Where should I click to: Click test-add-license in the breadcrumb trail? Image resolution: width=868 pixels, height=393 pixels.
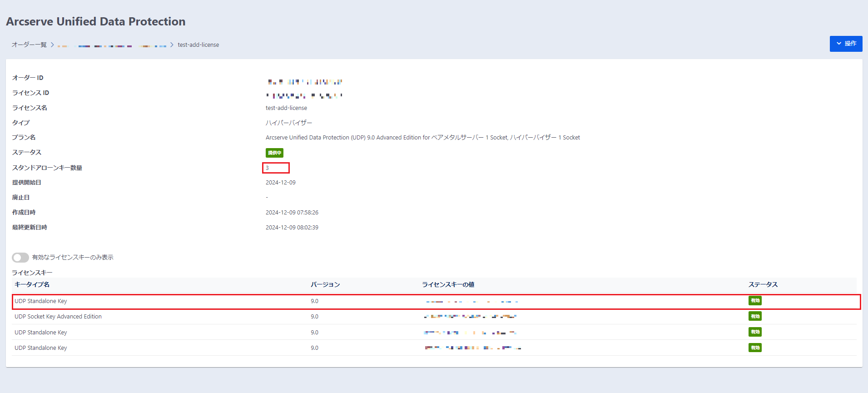[x=198, y=45]
